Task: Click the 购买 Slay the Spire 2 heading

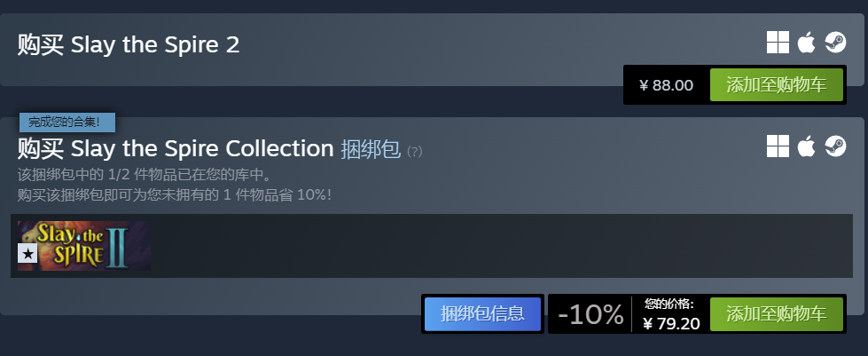Action: 129,44
